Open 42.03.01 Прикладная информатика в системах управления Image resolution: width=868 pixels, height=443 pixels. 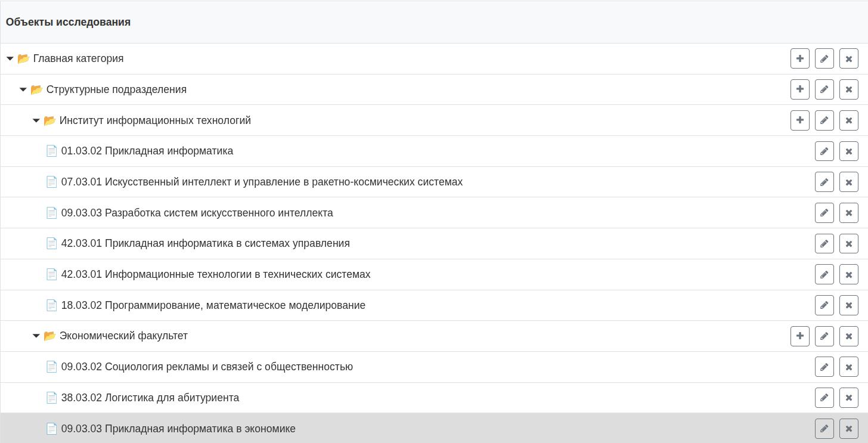205,243
